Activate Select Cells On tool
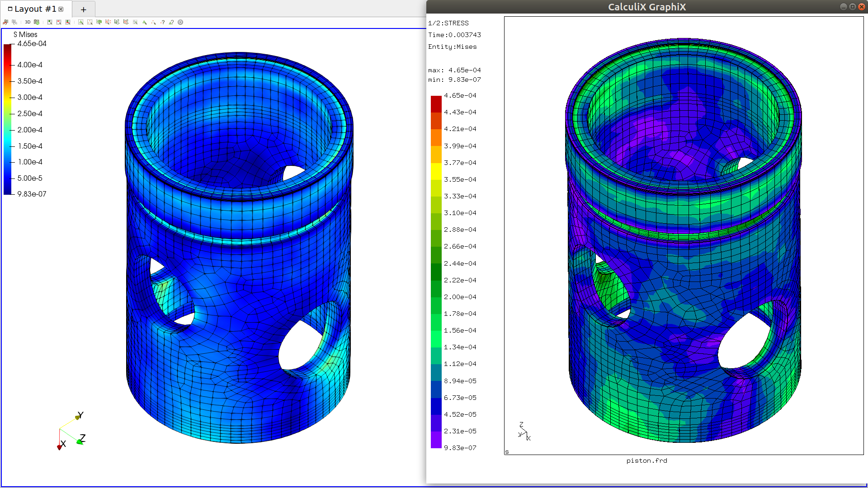This screenshot has width=868, height=488. (80, 22)
